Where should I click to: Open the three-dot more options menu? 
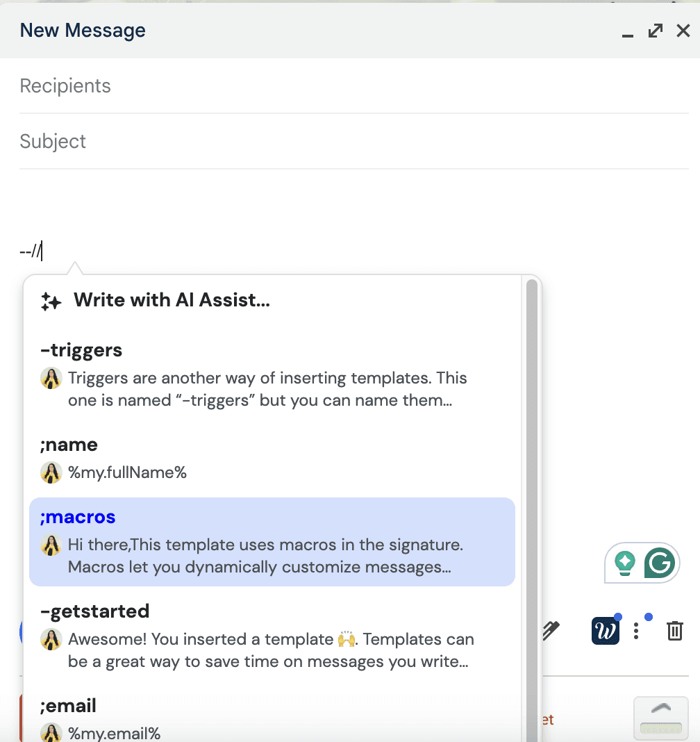636,632
